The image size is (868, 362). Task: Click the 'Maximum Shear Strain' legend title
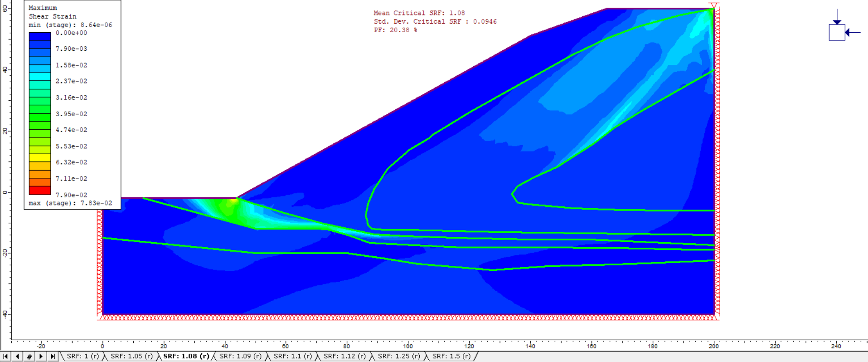tap(53, 12)
